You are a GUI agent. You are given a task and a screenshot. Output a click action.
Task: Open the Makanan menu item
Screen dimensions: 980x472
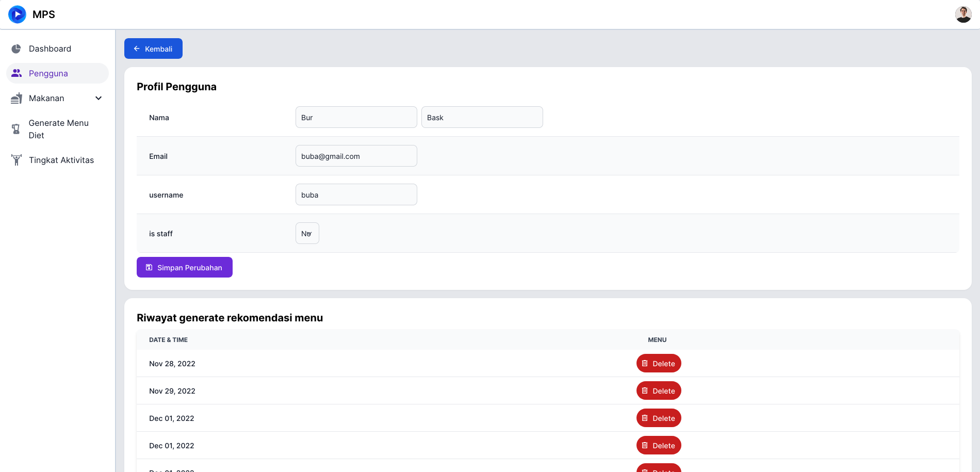(57, 98)
